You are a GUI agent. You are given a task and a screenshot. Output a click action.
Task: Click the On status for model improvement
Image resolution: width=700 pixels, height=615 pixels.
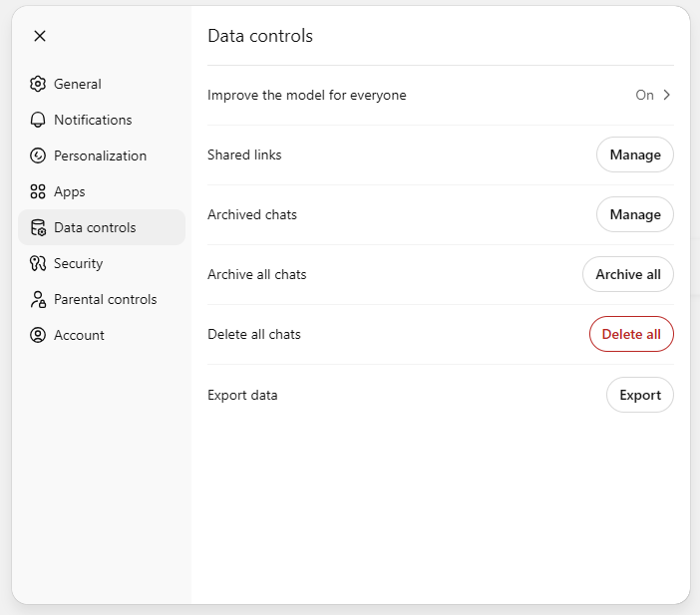pos(644,95)
